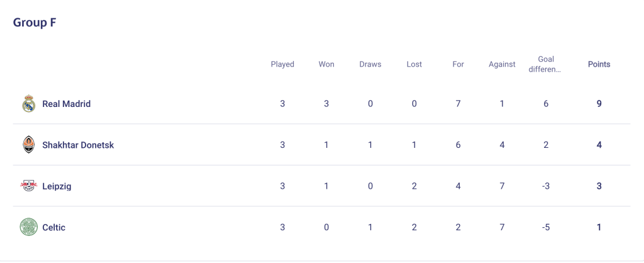Click the Played column header
The width and height of the screenshot is (644, 263).
pyautogui.click(x=282, y=64)
